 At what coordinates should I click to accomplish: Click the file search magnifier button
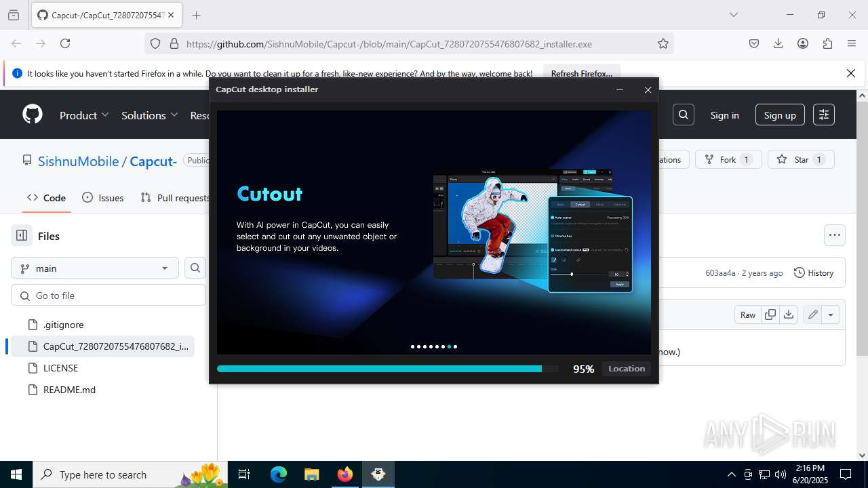[195, 268]
